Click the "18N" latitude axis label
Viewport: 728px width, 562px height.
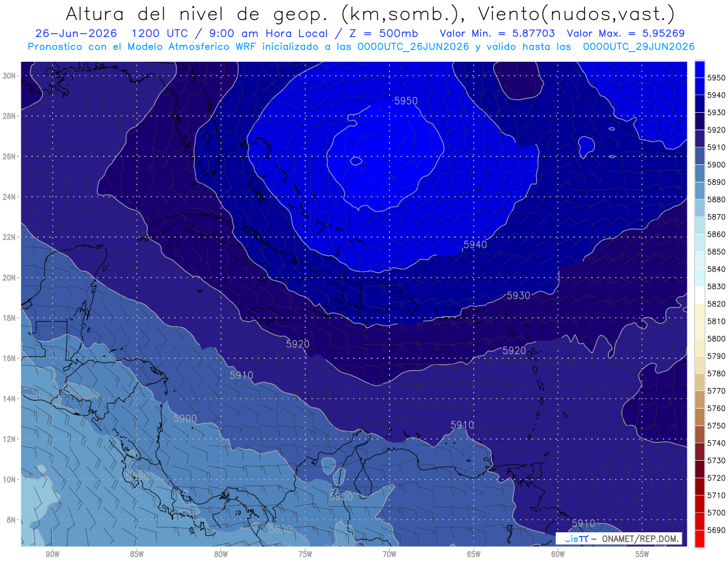[x=9, y=318]
